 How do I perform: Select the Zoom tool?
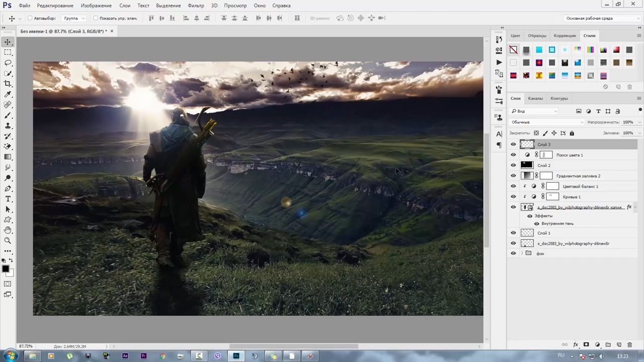[x=8, y=240]
